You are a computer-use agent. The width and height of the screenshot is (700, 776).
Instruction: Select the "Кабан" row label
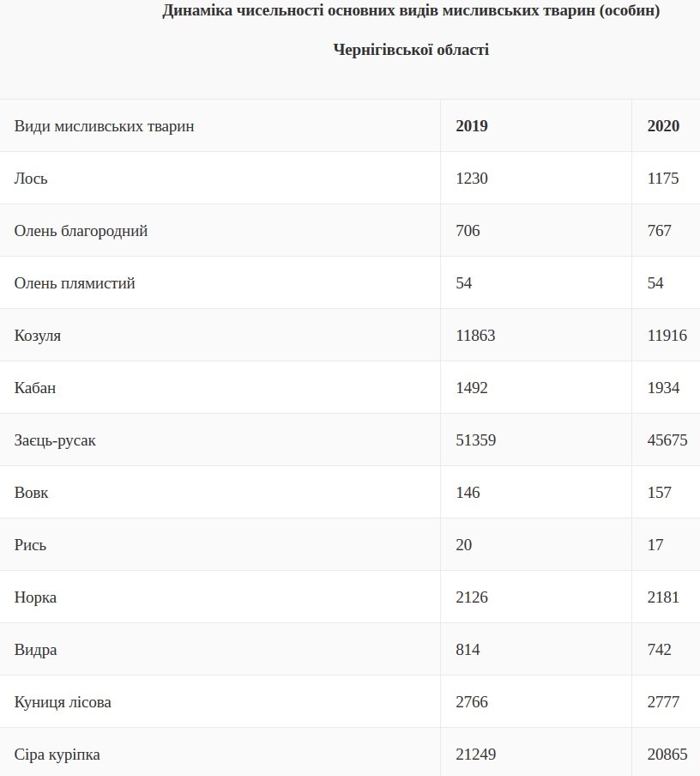point(35,388)
